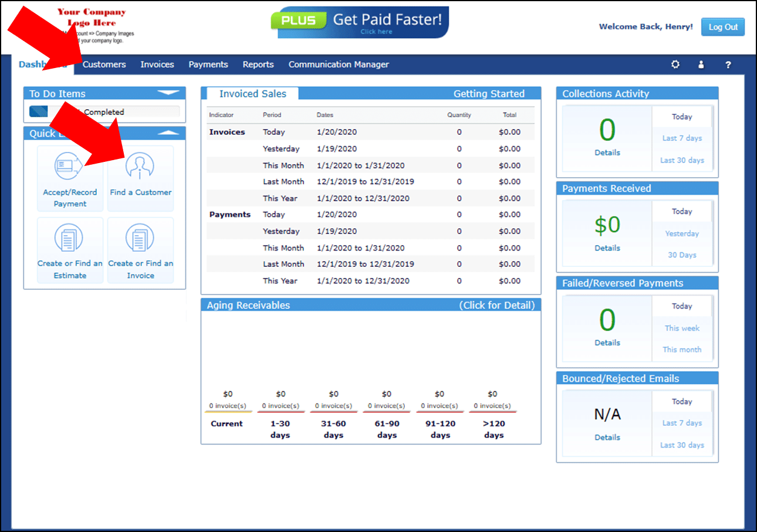This screenshot has width=757, height=532.
Task: Open the user account icon in navigation bar
Action: click(x=701, y=65)
